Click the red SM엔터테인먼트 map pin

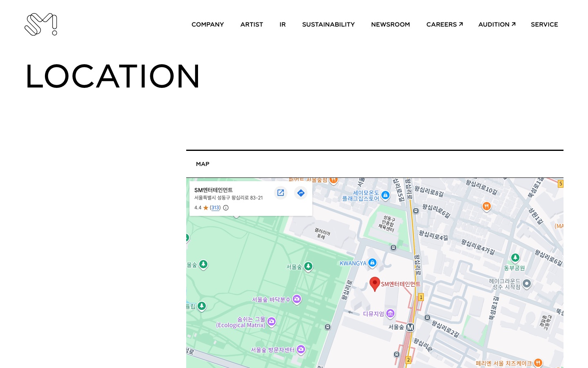click(x=374, y=283)
